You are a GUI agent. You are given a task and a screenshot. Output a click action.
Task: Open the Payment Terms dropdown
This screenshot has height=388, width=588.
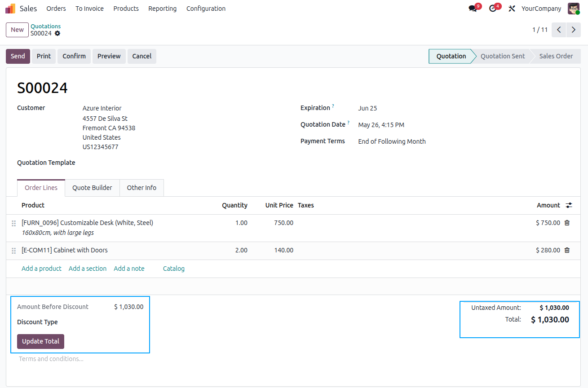point(392,141)
